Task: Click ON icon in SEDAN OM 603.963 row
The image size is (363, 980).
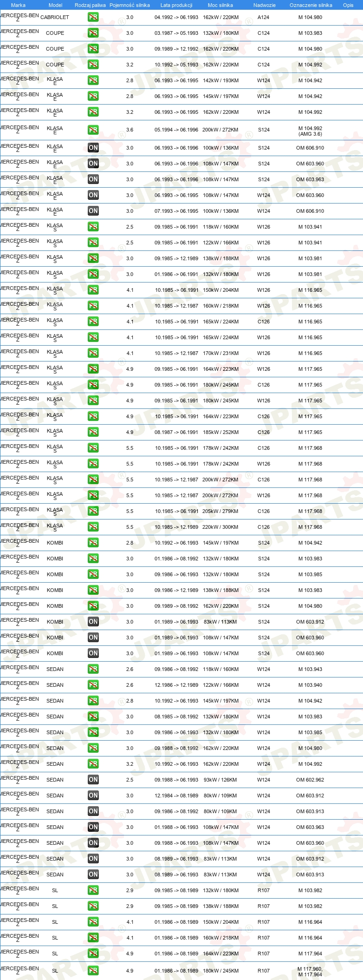Action: click(93, 827)
